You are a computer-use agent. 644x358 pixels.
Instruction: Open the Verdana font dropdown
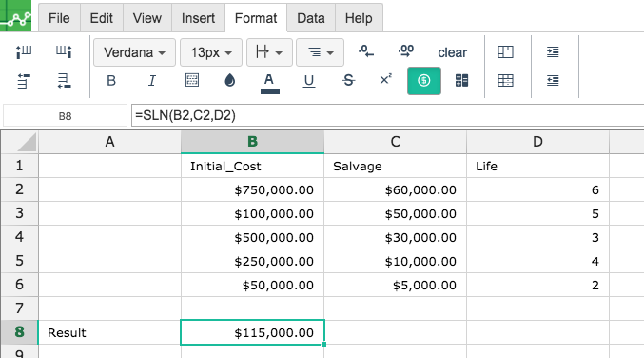tap(134, 52)
